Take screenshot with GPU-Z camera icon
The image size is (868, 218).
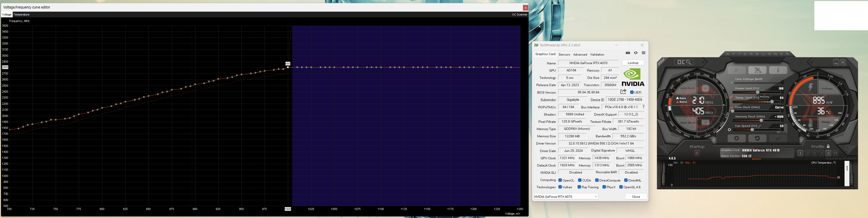(628, 53)
